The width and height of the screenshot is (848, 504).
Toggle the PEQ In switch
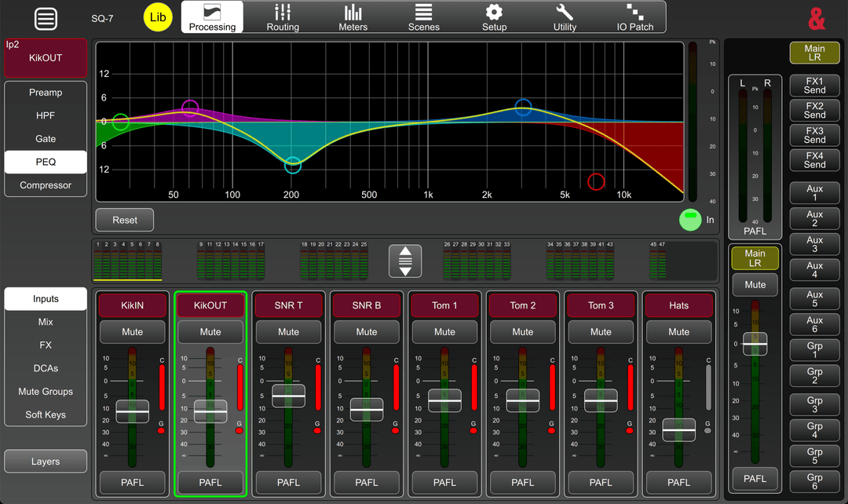690,220
